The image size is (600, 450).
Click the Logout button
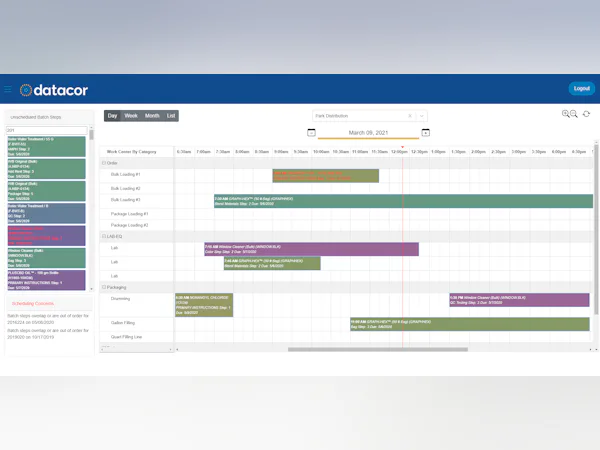581,88
